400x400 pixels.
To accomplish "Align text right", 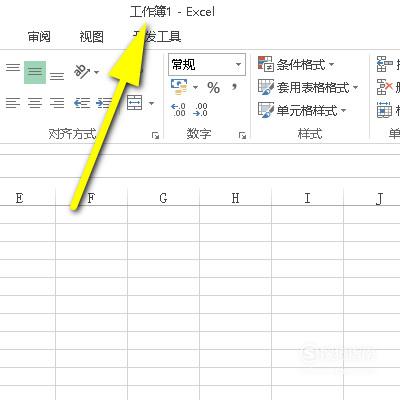I will pos(57,103).
